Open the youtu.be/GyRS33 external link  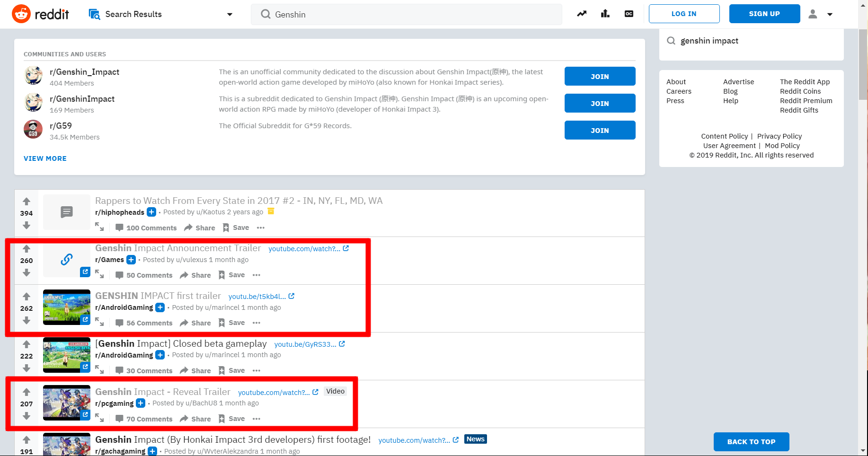point(310,344)
